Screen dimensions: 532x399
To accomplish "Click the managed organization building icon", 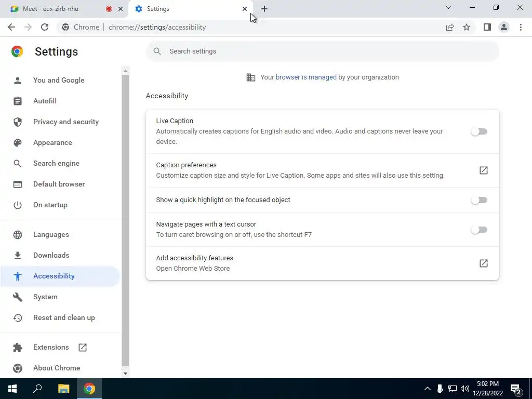I will click(x=251, y=77).
